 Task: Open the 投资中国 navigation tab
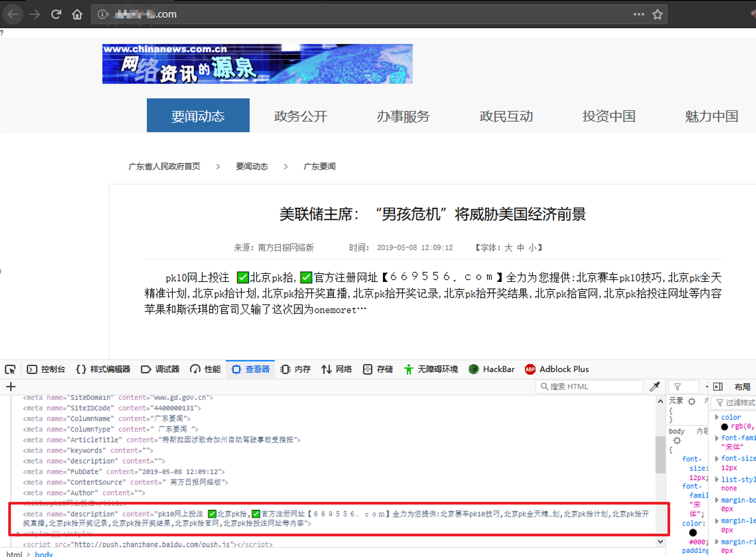(609, 116)
